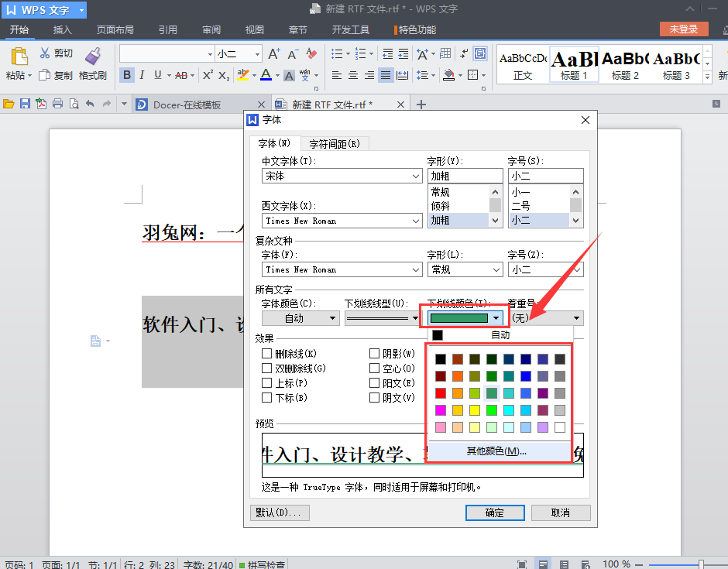Click the Cut scissors icon
Viewport: 728px width, 569px height.
[x=45, y=53]
